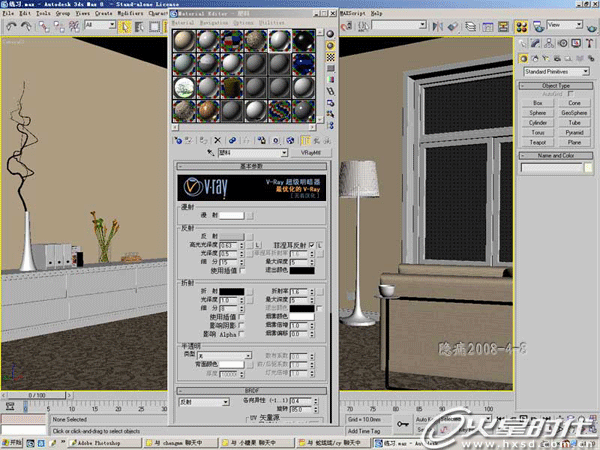Click Pyramid primitive button
Screen dimensions: 600x450
tap(574, 132)
